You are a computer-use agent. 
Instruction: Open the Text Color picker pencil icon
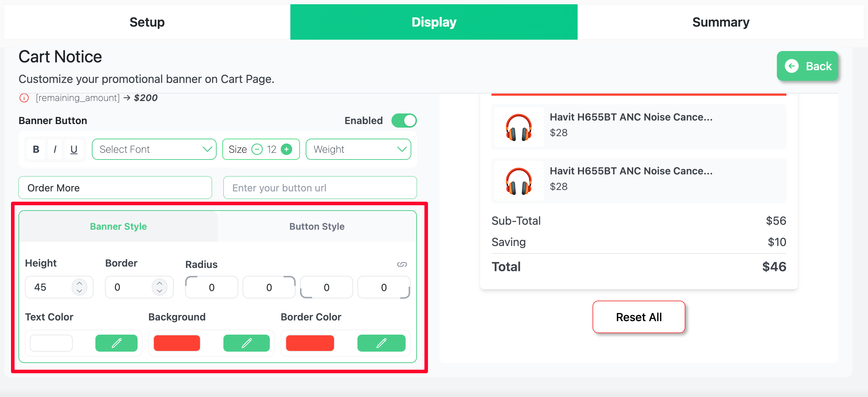[116, 343]
